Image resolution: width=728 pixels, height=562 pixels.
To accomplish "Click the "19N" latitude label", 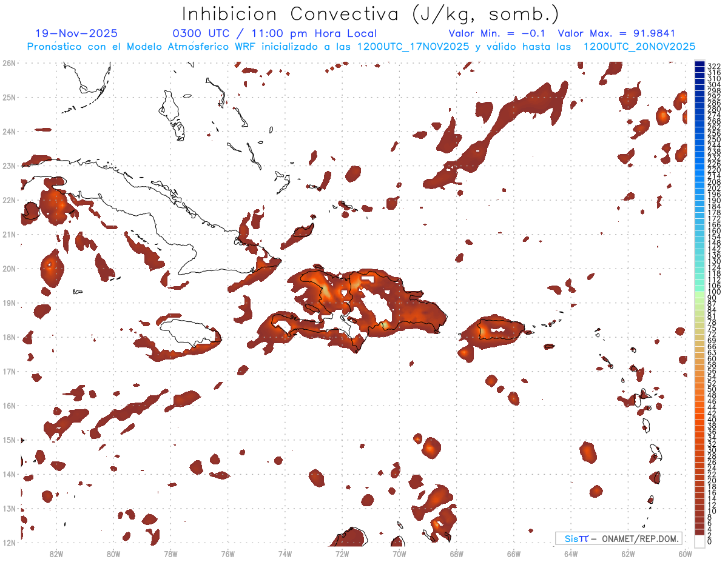I will 9,303.
